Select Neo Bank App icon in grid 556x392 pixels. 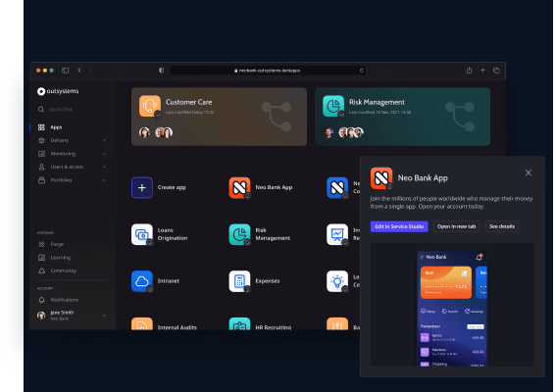click(239, 187)
